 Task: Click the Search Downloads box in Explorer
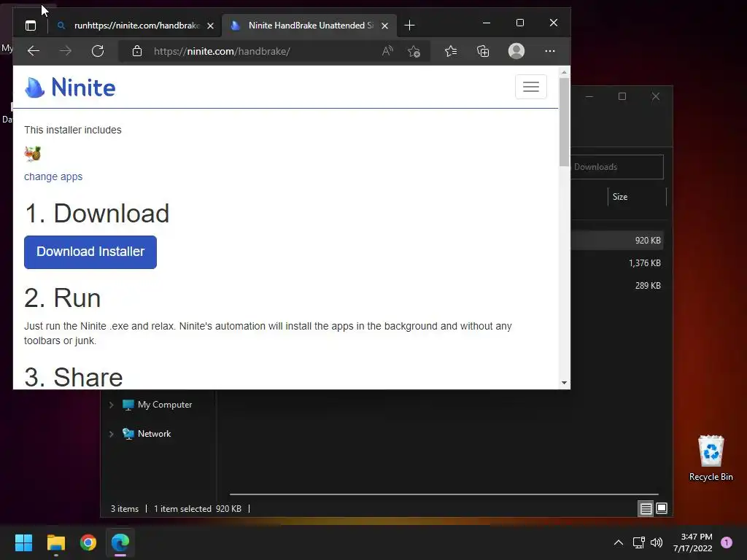pos(617,167)
